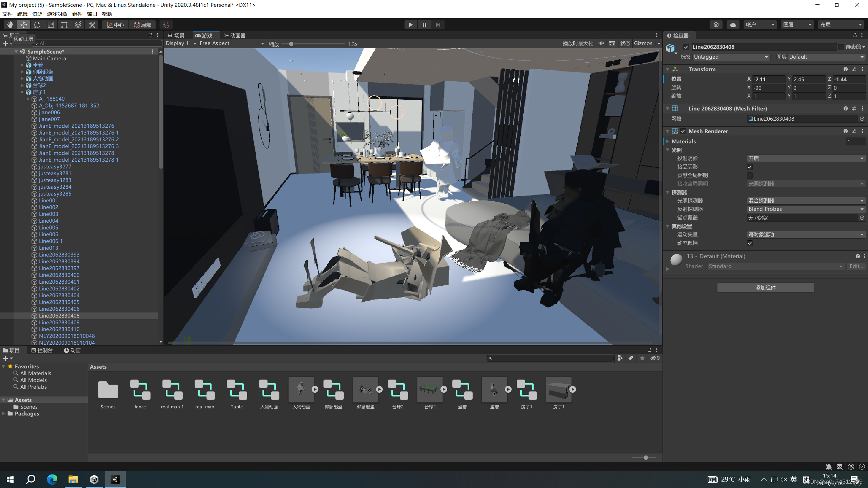The width and height of the screenshot is (868, 488).
Task: Open the 游戏对象 menu
Action: point(57,14)
